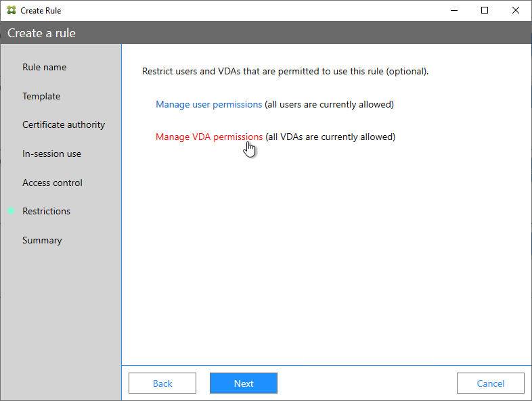Proceed with the Next button
This screenshot has width=532, height=401.
244,383
